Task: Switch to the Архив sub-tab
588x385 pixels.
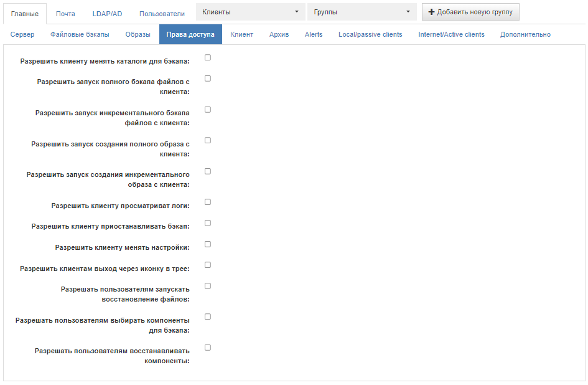Action: pos(279,34)
